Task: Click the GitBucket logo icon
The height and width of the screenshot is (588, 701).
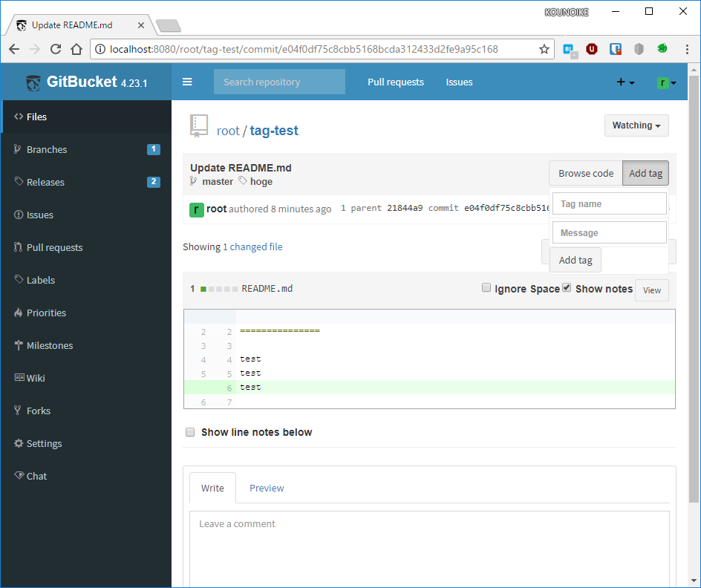Action: tap(33, 82)
